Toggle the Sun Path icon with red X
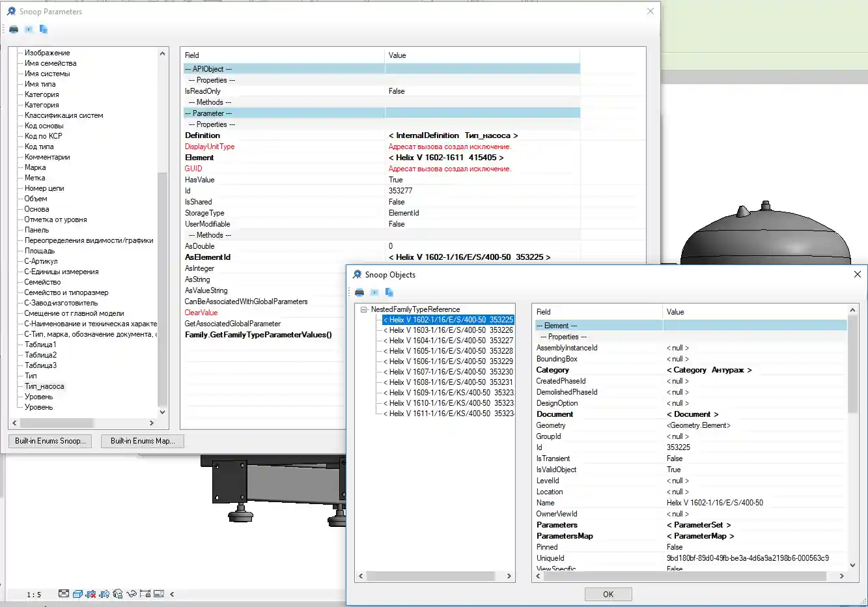 (91, 593)
